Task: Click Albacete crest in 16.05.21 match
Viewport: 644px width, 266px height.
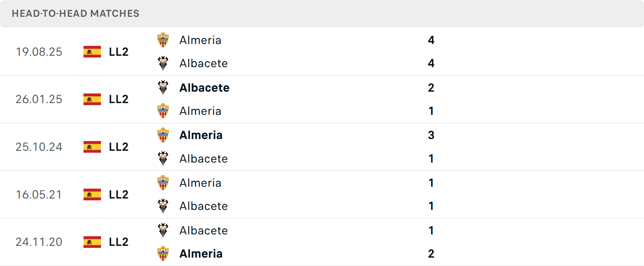Action: tap(163, 206)
